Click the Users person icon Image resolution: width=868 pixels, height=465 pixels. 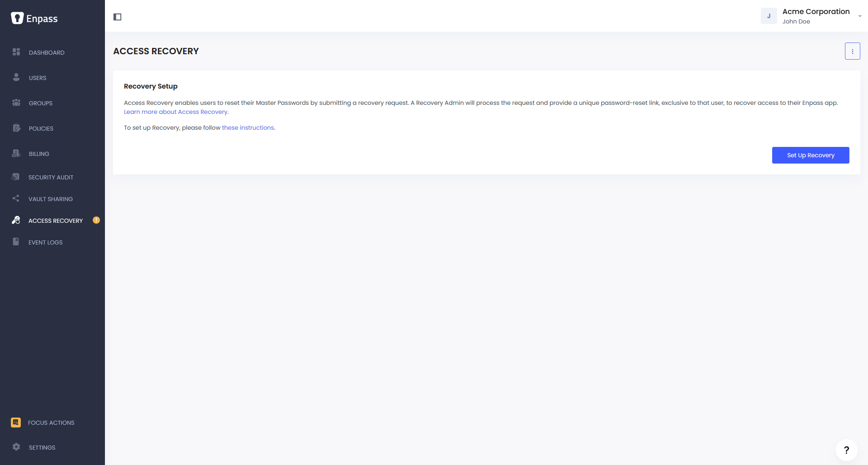click(x=16, y=77)
